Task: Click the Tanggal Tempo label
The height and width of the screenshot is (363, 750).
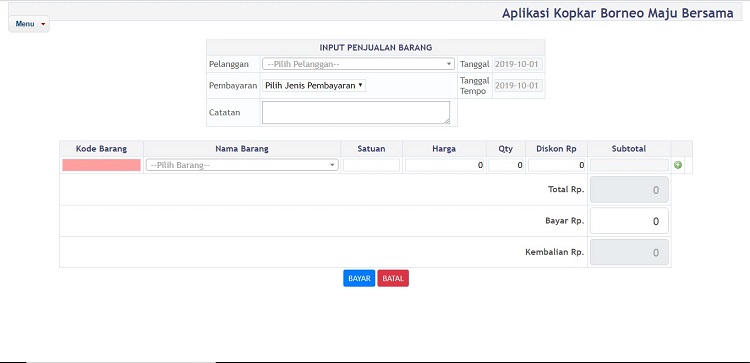Action: click(x=474, y=86)
